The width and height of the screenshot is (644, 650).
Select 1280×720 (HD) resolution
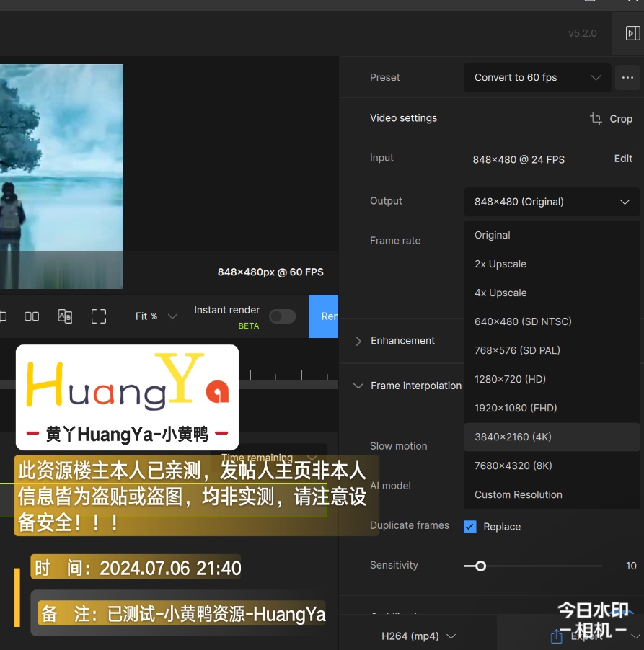(x=552, y=379)
